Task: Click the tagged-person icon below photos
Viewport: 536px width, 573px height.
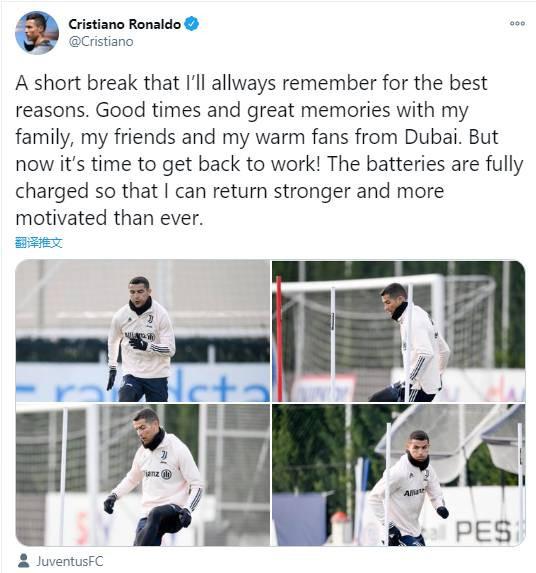Action: [x=23, y=561]
